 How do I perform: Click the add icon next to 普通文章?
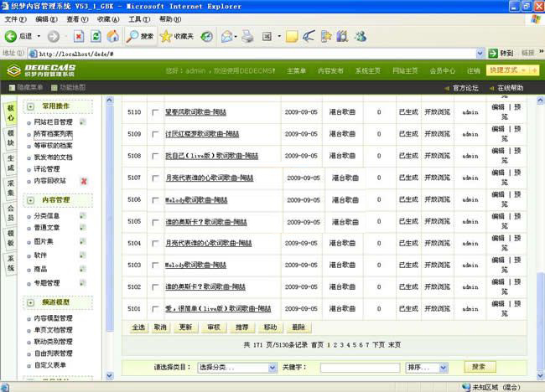(82, 227)
